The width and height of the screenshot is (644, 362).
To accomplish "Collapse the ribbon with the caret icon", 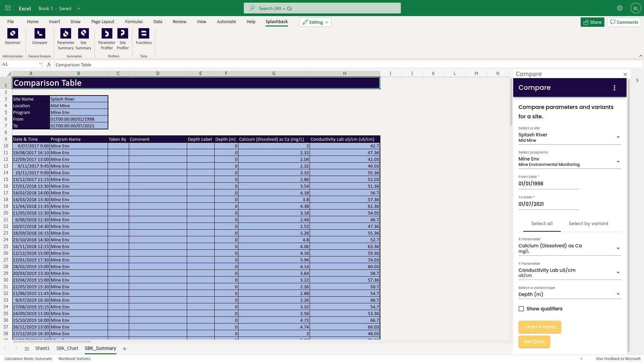I will click(x=641, y=56).
